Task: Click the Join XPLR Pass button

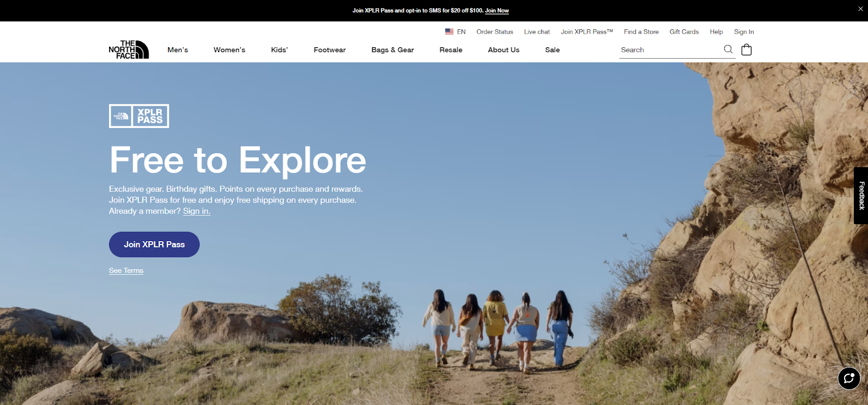Action: (154, 244)
